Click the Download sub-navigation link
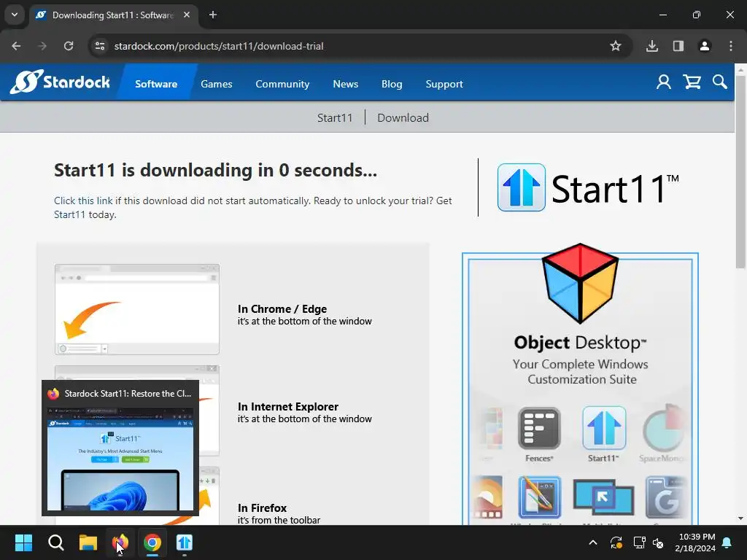The height and width of the screenshot is (560, 747). [403, 117]
